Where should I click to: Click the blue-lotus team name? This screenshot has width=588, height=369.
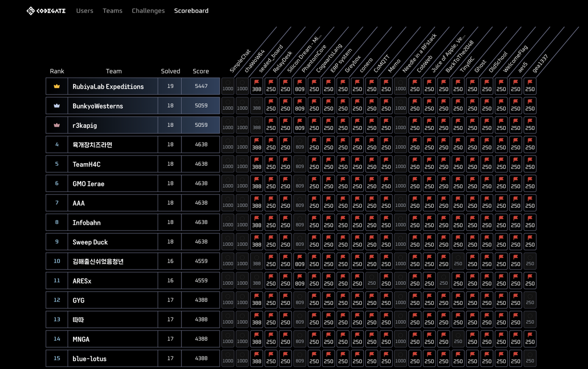[x=90, y=358]
